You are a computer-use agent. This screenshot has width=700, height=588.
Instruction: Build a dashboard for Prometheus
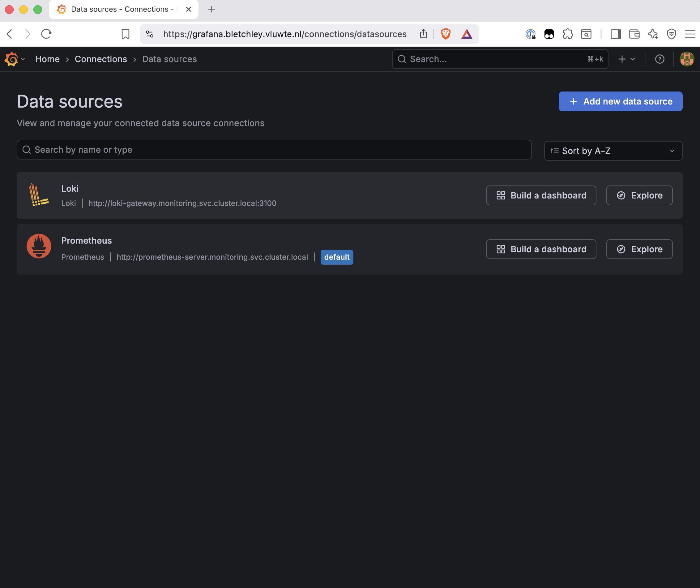point(541,249)
